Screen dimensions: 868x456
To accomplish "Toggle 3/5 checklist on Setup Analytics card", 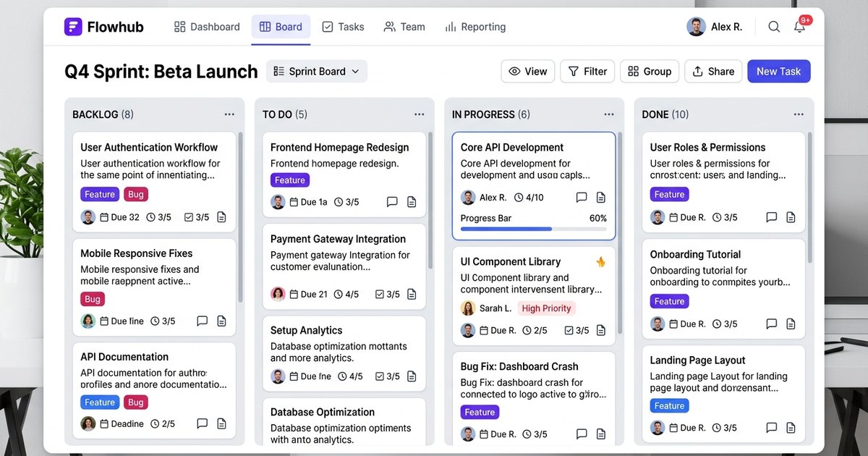I will point(387,376).
